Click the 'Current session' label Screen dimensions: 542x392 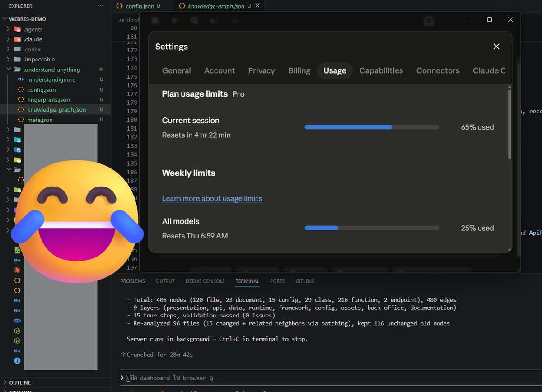(191, 121)
